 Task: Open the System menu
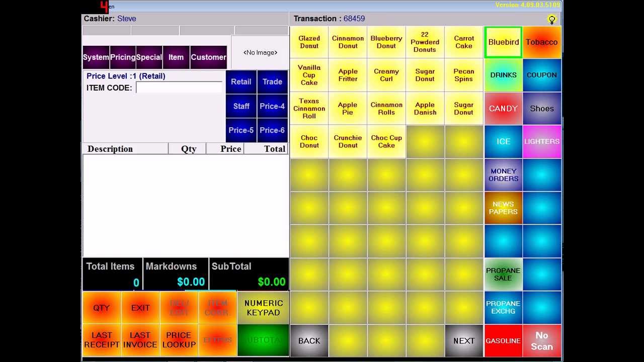tap(96, 57)
